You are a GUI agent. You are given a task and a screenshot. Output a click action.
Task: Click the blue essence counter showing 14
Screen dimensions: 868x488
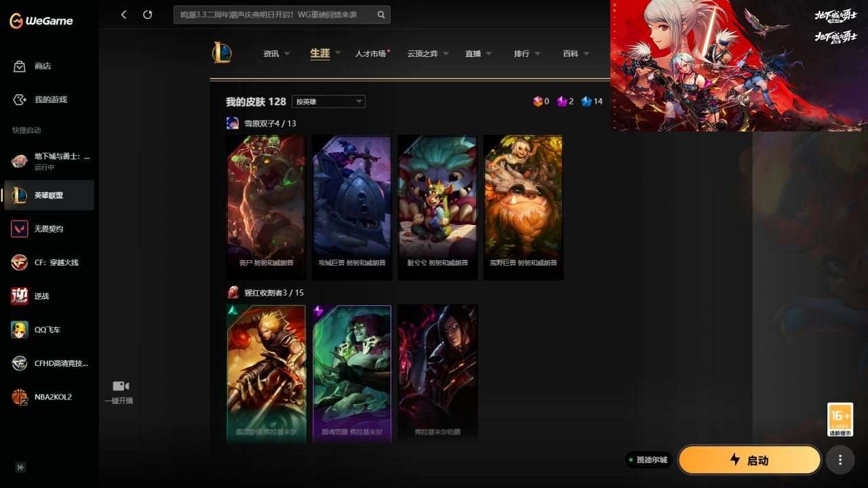[592, 102]
